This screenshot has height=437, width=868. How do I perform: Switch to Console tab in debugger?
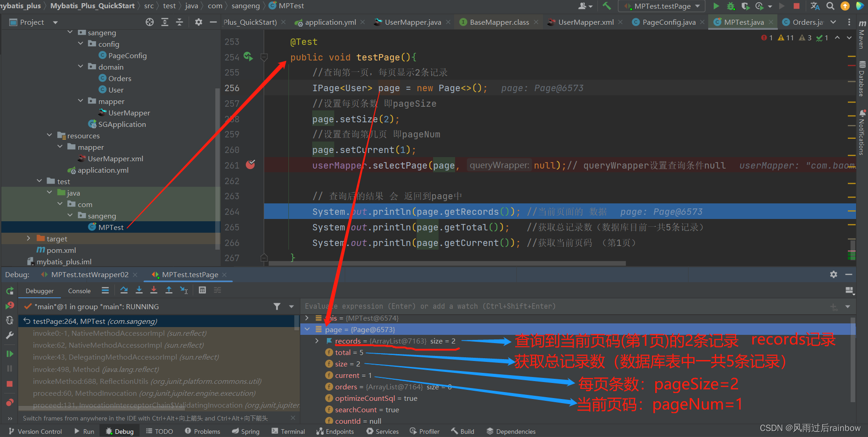[x=79, y=291]
